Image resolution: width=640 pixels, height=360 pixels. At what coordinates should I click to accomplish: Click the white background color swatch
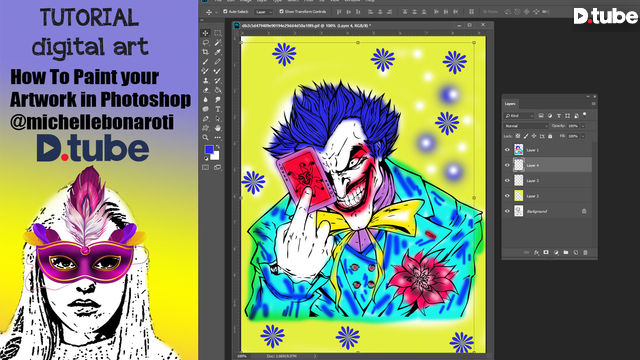[215, 156]
